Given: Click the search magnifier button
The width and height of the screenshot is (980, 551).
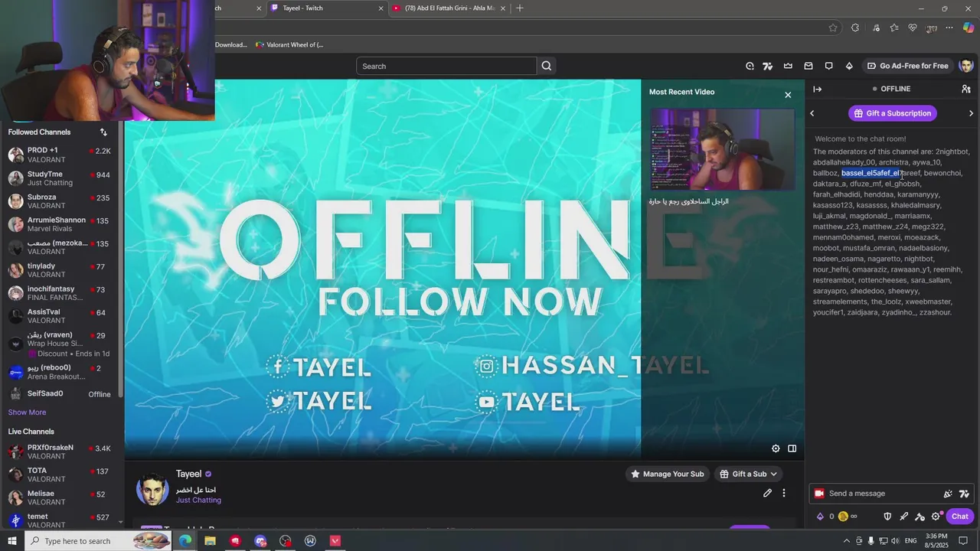Looking at the screenshot, I should click(x=546, y=66).
